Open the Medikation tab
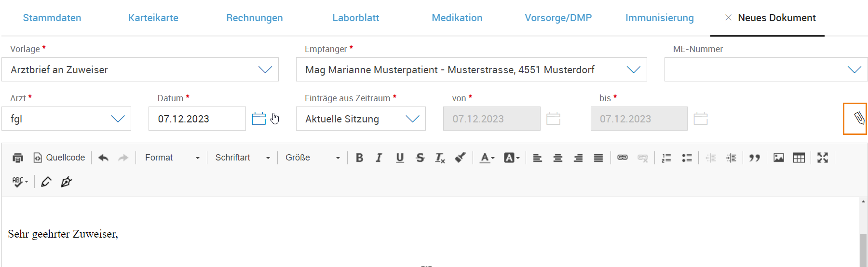The image size is (868, 267). coord(457,18)
